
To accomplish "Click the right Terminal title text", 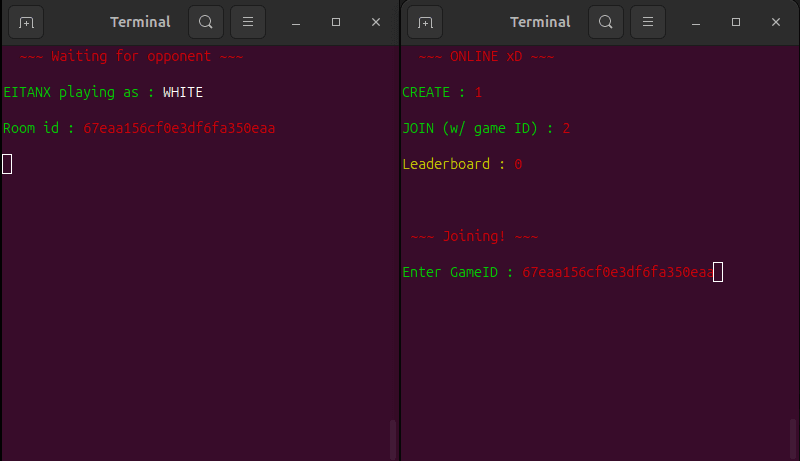I will (x=540, y=22).
